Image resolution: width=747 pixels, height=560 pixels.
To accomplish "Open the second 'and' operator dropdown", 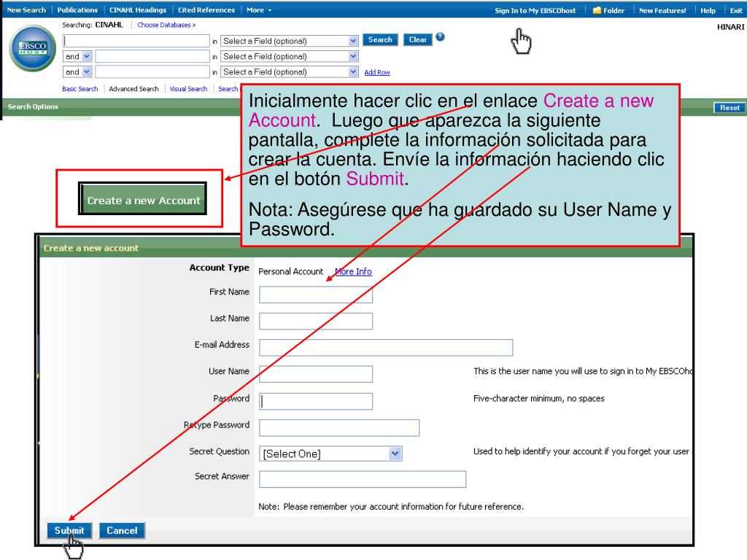I will click(77, 72).
